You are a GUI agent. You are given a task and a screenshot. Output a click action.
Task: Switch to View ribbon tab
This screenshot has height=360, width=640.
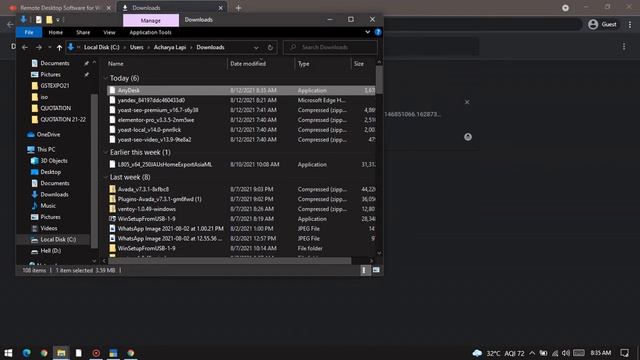click(x=109, y=32)
